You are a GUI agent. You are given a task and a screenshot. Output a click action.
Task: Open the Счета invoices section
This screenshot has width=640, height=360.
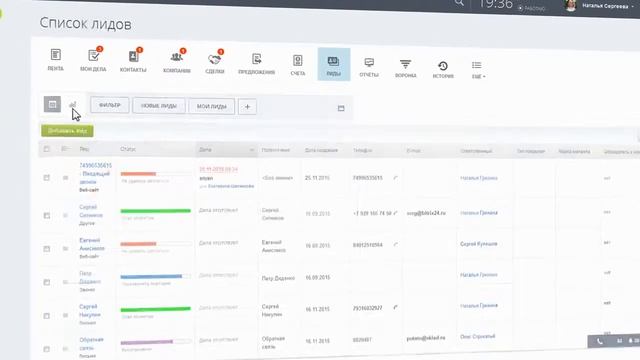[x=298, y=64]
